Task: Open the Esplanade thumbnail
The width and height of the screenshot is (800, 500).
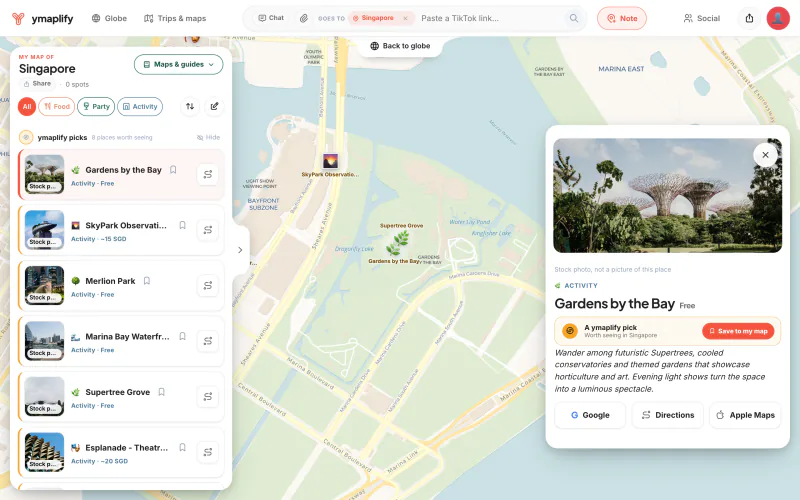Action: point(44,453)
